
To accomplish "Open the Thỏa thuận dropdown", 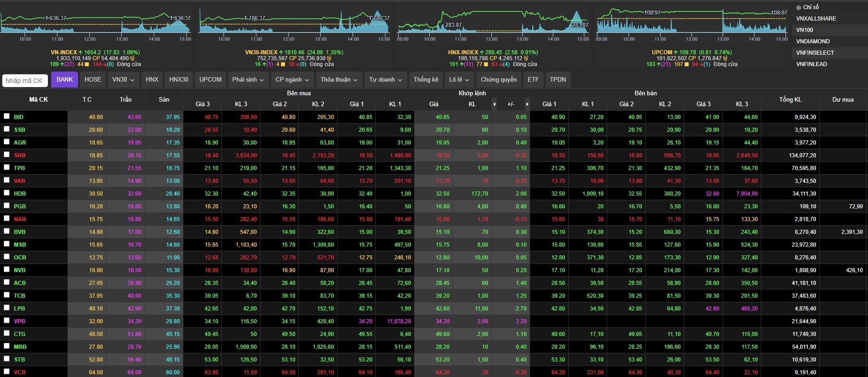I will (339, 79).
